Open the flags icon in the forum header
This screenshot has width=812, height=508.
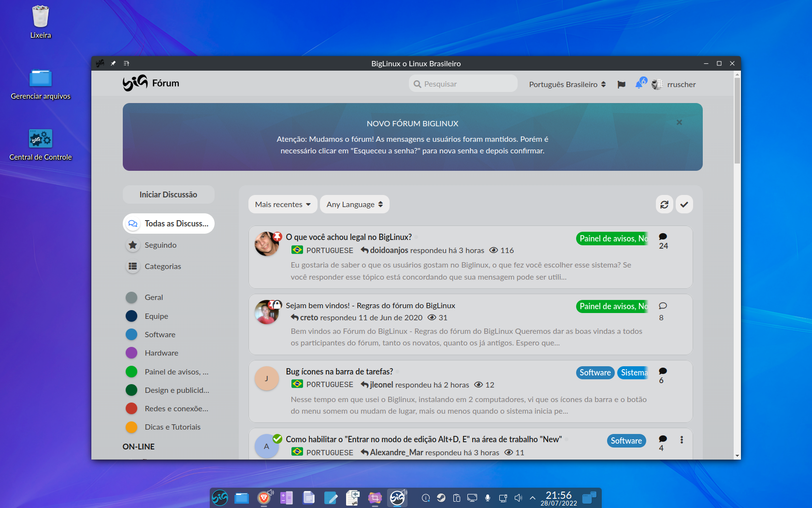[x=622, y=84]
